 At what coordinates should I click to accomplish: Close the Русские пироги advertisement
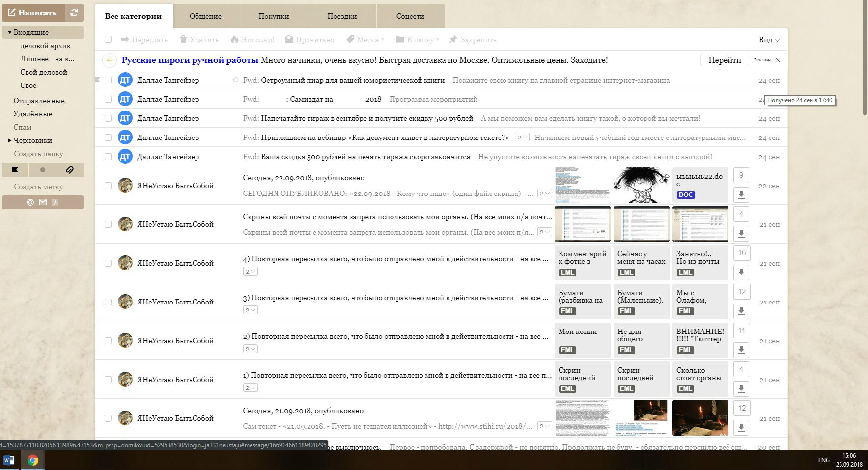(778, 60)
